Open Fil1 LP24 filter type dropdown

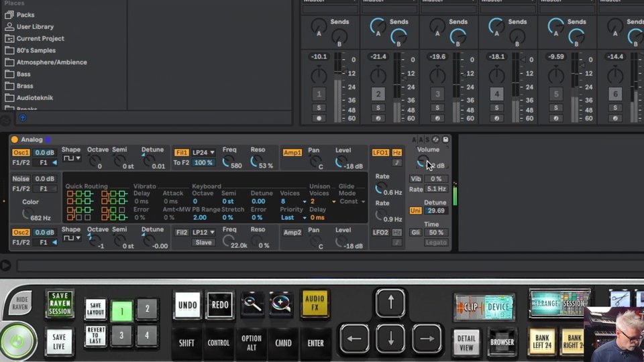click(x=204, y=153)
